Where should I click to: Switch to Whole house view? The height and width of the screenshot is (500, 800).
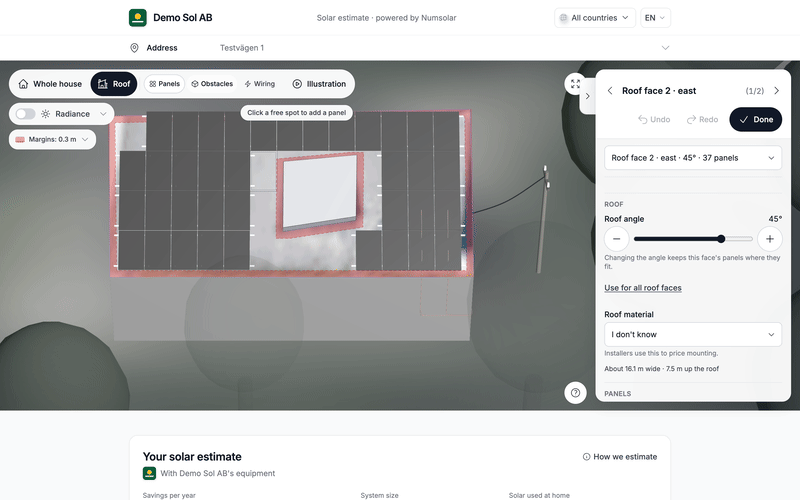point(51,84)
